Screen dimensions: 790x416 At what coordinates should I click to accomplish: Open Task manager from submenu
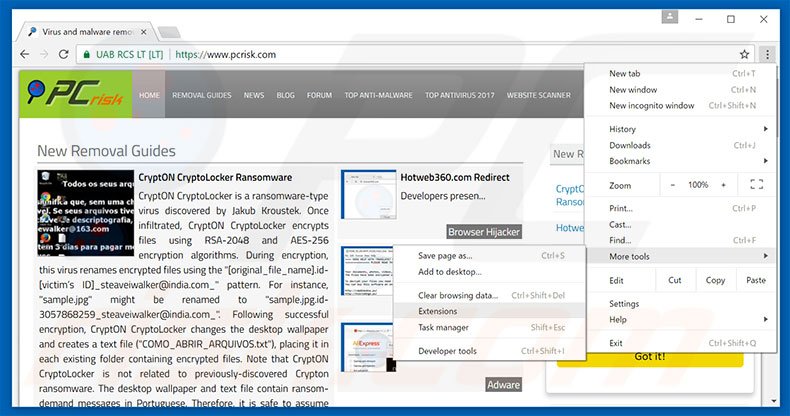489,327
